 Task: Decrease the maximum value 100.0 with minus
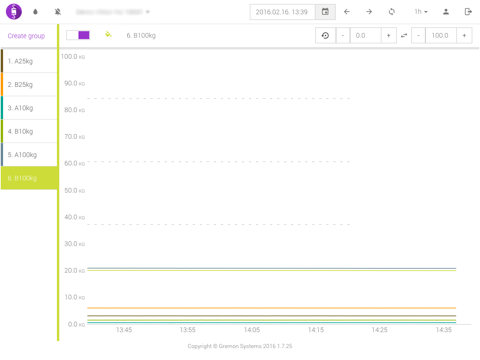pos(418,35)
